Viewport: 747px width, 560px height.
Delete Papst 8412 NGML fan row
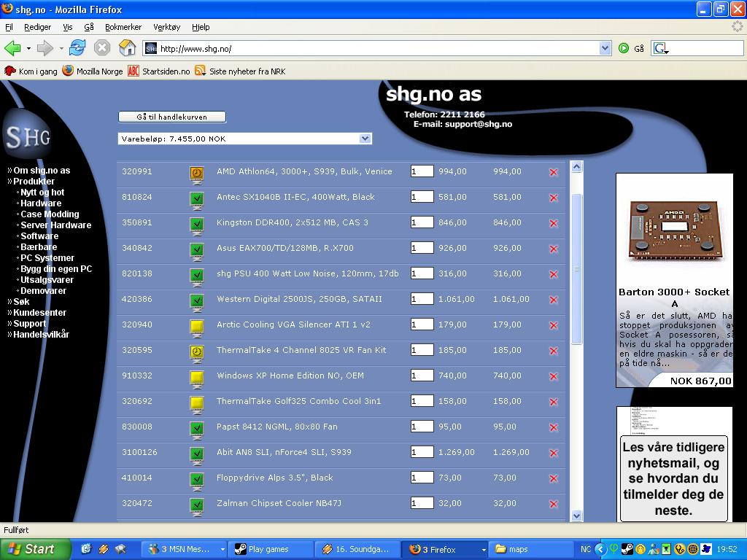(x=553, y=427)
